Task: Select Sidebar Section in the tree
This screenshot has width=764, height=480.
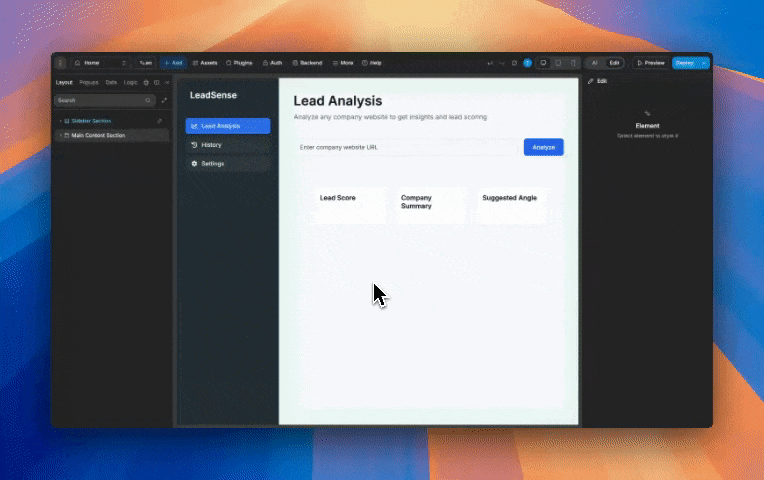Action: [91, 121]
